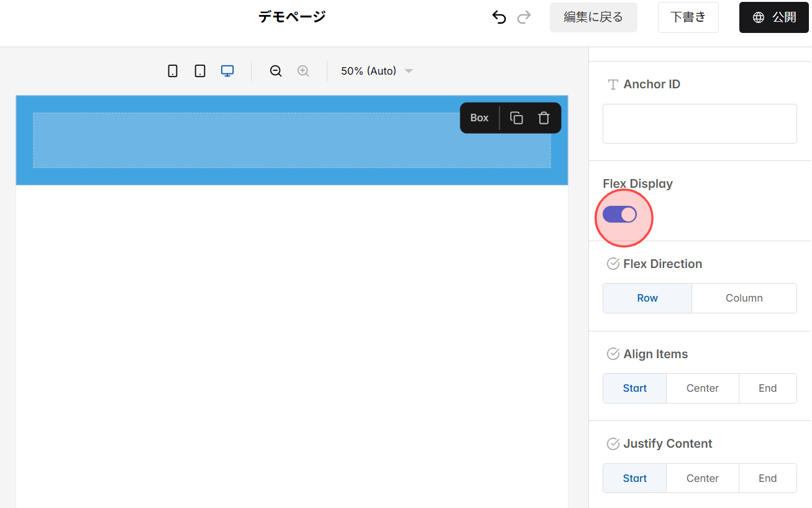Select Column for Flex Direction
Viewport: 812px width, 508px height.
point(744,298)
